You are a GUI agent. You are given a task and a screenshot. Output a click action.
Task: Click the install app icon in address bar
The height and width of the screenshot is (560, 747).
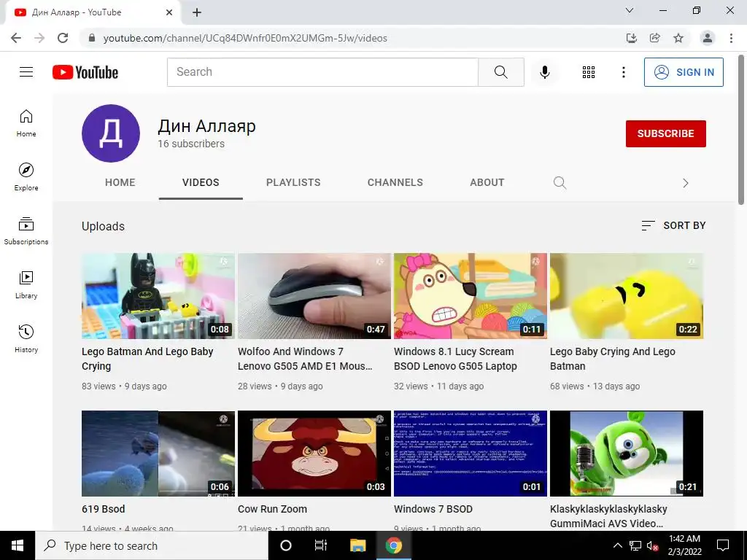click(x=632, y=38)
